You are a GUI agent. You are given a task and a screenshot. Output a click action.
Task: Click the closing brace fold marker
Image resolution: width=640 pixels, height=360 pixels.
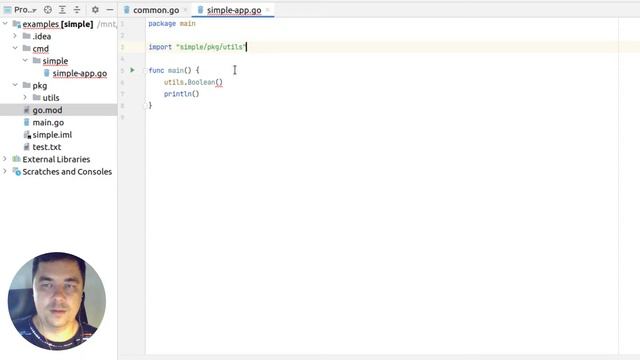pyautogui.click(x=145, y=106)
